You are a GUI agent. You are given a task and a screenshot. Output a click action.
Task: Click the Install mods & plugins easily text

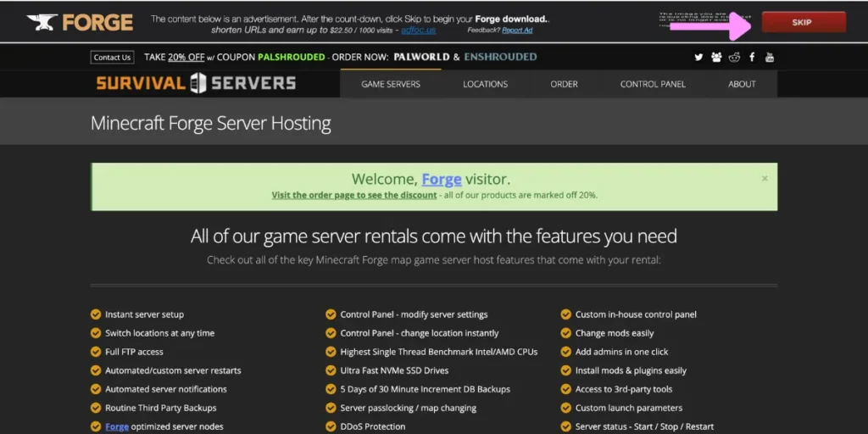[631, 370]
